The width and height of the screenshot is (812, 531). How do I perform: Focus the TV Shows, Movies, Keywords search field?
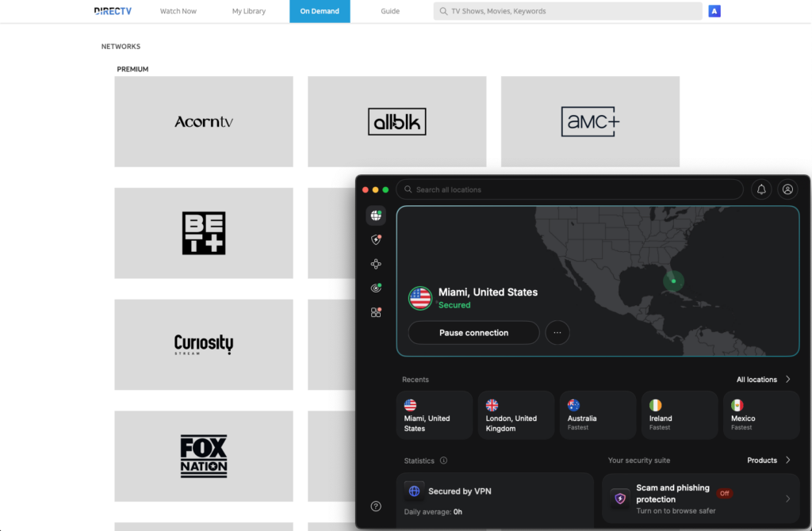(568, 11)
